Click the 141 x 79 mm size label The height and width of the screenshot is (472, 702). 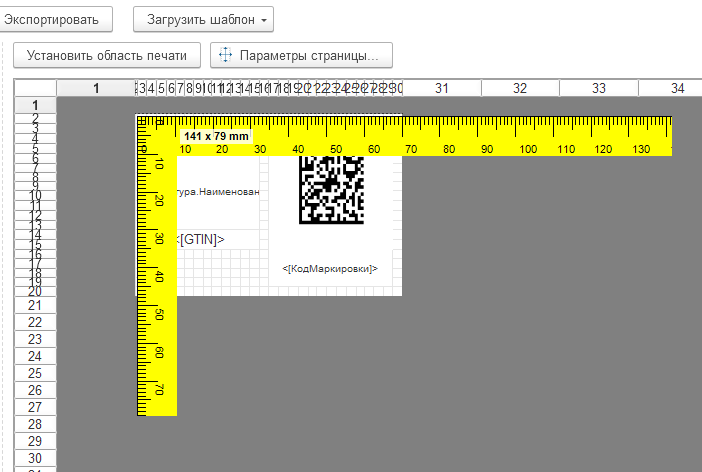(216, 136)
